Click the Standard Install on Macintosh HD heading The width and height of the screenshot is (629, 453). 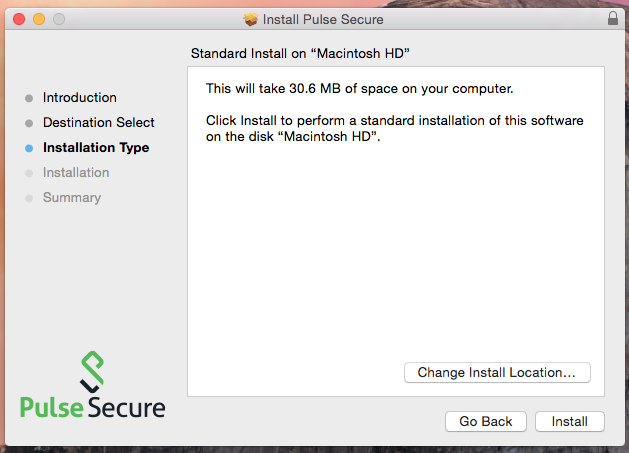(x=300, y=53)
